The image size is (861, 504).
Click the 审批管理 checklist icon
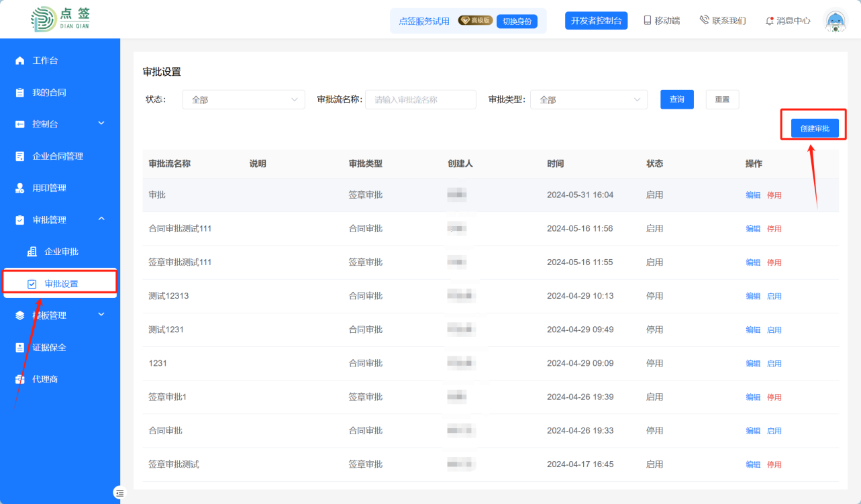point(19,220)
